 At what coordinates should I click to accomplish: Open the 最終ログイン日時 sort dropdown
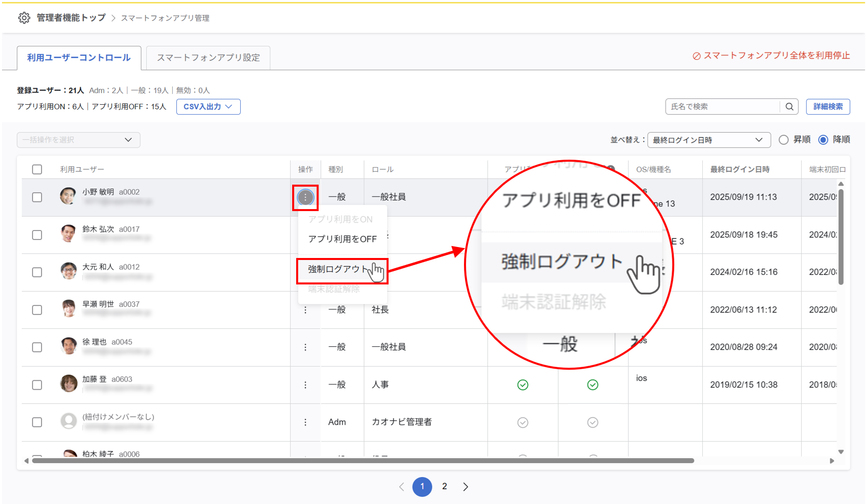coord(708,140)
